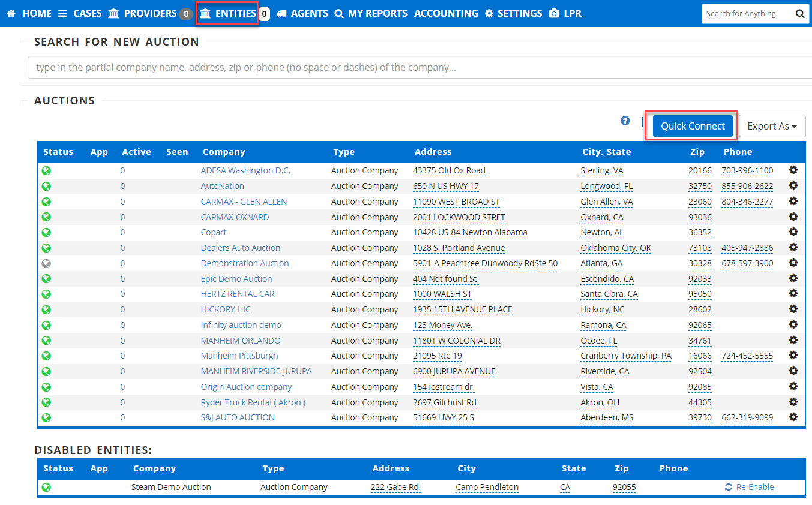Click green status globe for ADESA Washington D.C.
This screenshot has width=812, height=505.
coord(46,170)
